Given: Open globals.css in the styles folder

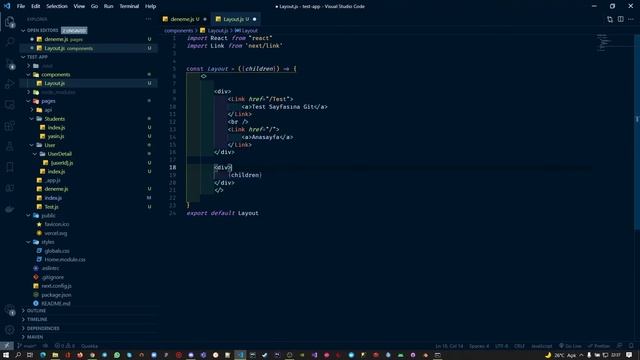Looking at the screenshot, I should point(88,251).
